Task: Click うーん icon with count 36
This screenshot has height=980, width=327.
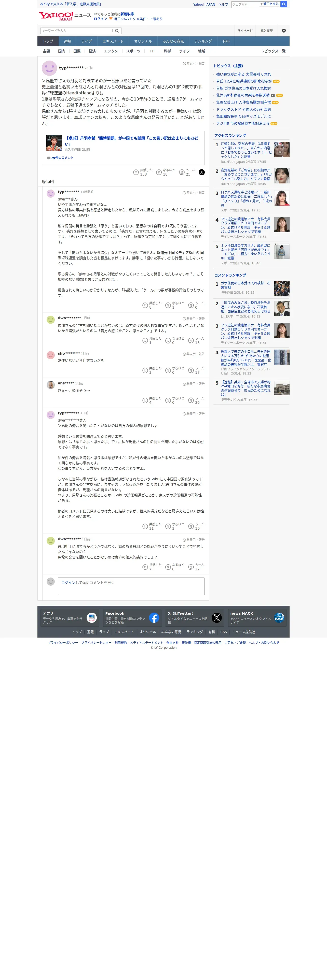Action: [191, 400]
